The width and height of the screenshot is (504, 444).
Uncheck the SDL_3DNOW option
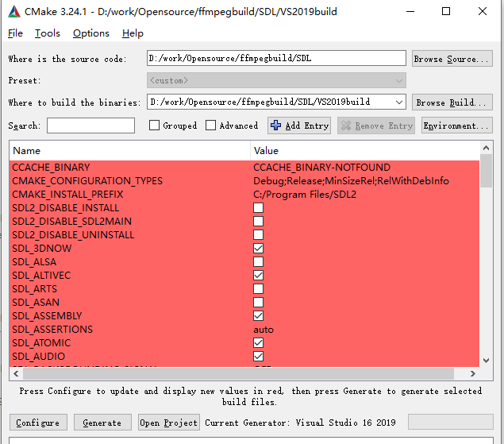pos(258,249)
